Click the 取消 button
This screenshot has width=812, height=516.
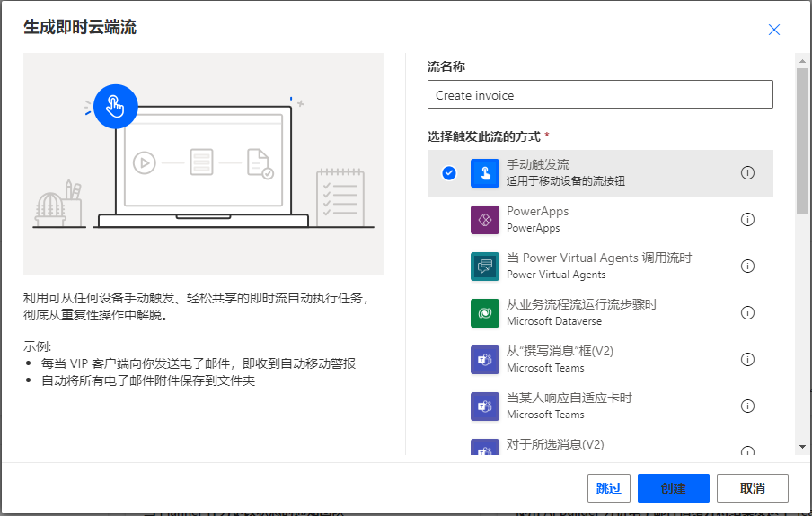click(x=753, y=488)
